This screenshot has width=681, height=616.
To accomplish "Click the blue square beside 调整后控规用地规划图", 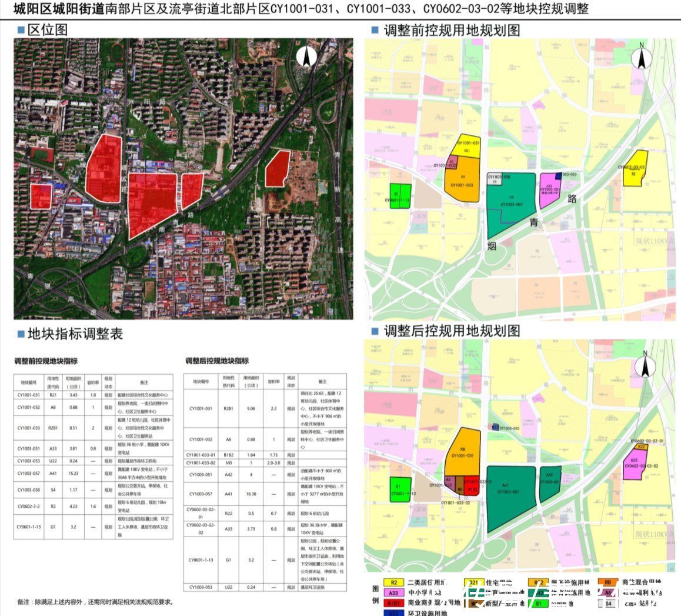I will click(375, 331).
